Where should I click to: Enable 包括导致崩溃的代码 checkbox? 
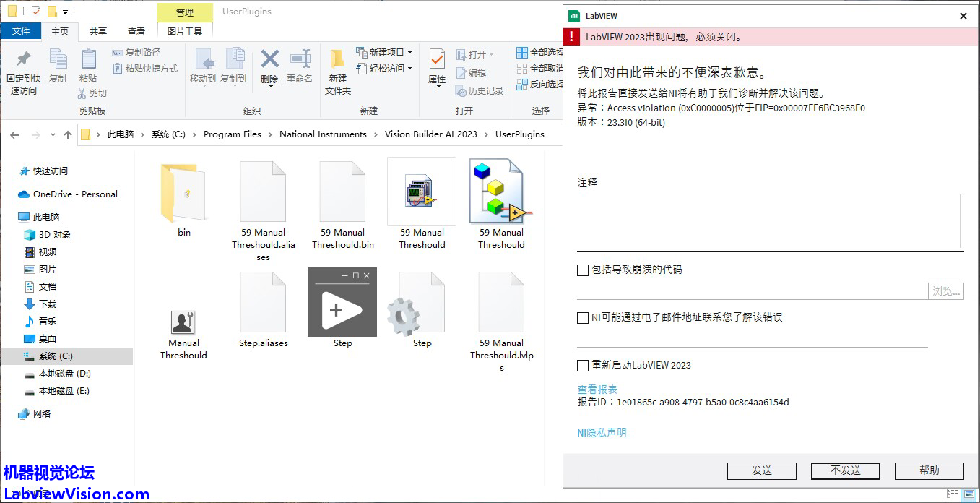[x=583, y=270]
